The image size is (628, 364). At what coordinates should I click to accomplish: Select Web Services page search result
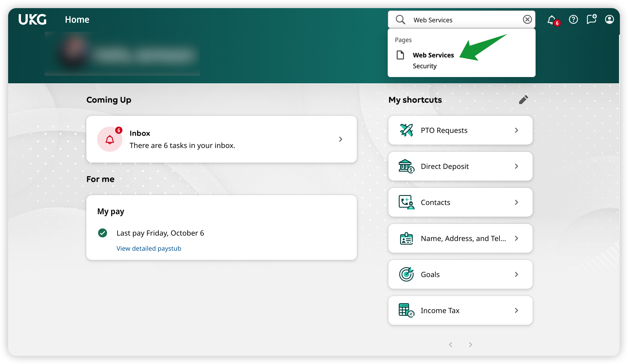click(x=433, y=55)
